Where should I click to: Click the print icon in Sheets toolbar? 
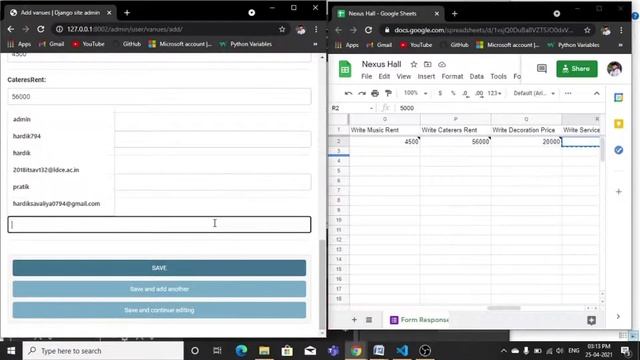pos(375,93)
